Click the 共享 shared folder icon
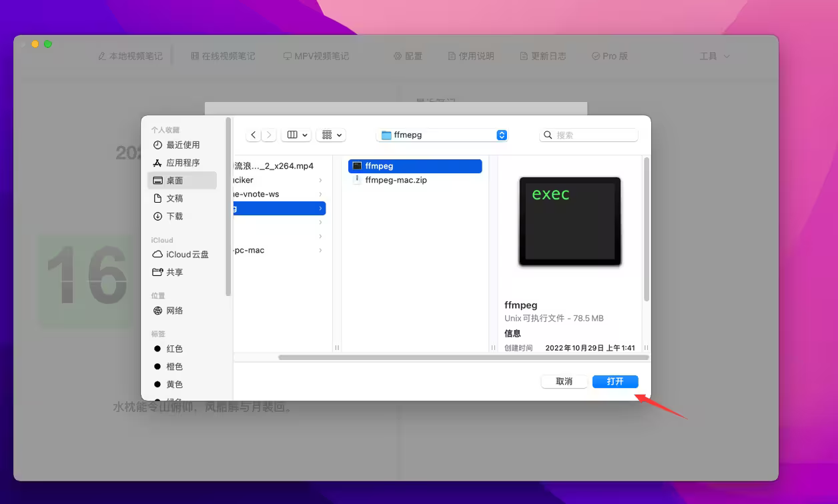The width and height of the screenshot is (838, 504). (157, 272)
